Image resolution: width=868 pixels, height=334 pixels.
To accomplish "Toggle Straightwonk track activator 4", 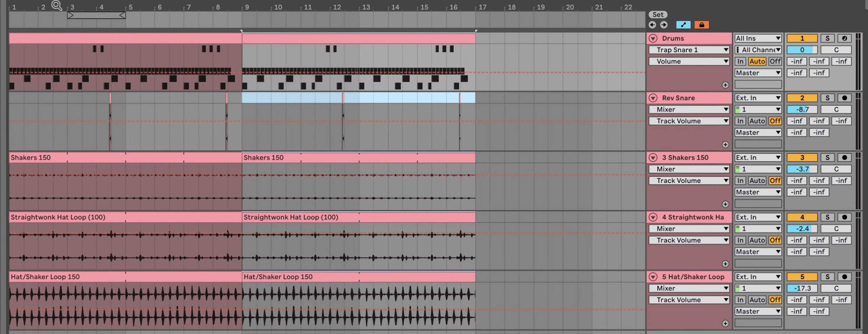I will tap(802, 217).
